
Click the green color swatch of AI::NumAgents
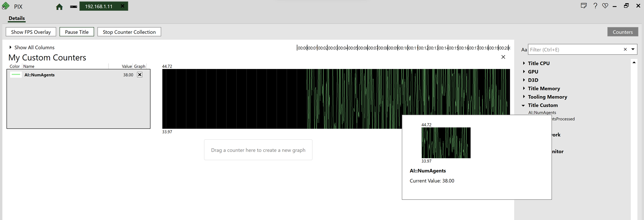pos(15,75)
